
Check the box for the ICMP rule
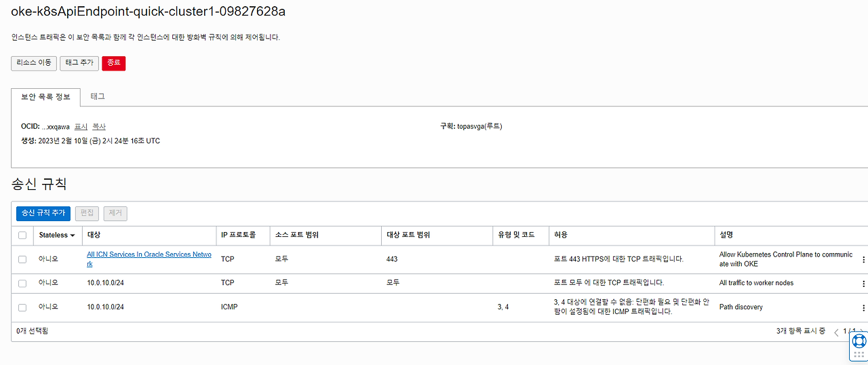[x=22, y=307]
